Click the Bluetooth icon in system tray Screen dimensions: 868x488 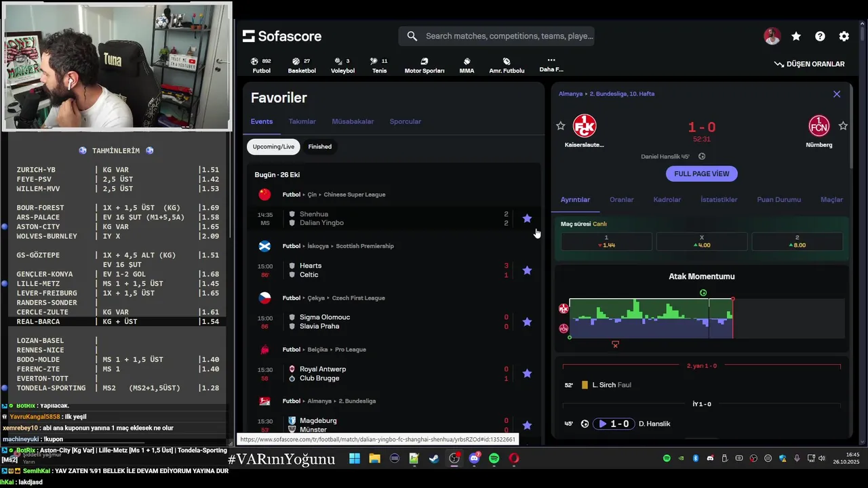click(695, 459)
